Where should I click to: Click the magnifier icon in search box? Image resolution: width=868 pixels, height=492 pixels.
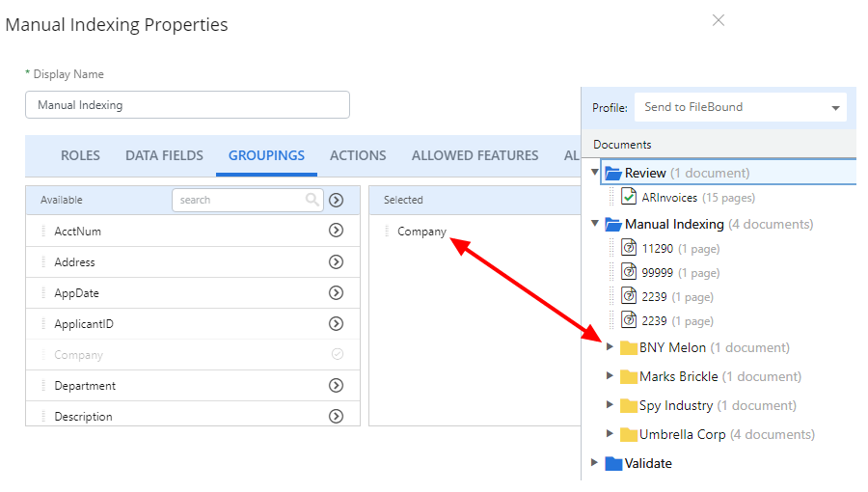(312, 200)
